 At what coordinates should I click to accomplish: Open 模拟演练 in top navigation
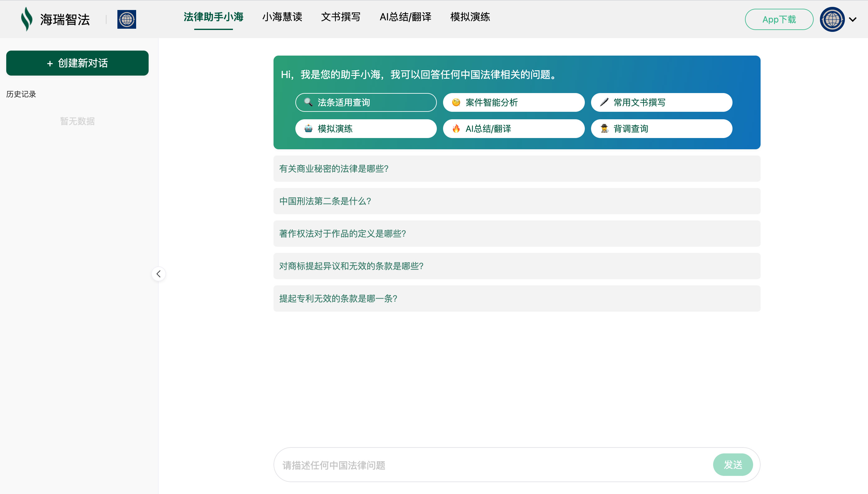tap(470, 17)
